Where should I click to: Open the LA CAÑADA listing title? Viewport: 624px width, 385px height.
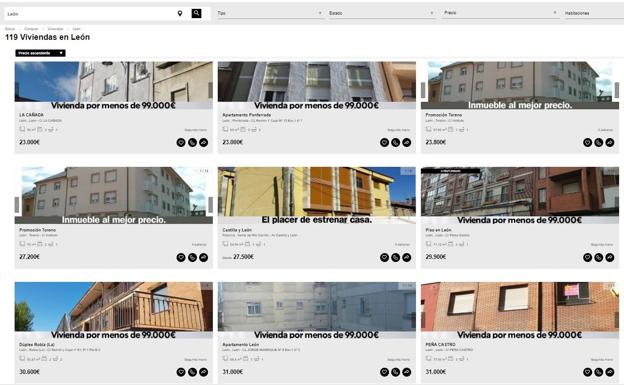(x=31, y=115)
